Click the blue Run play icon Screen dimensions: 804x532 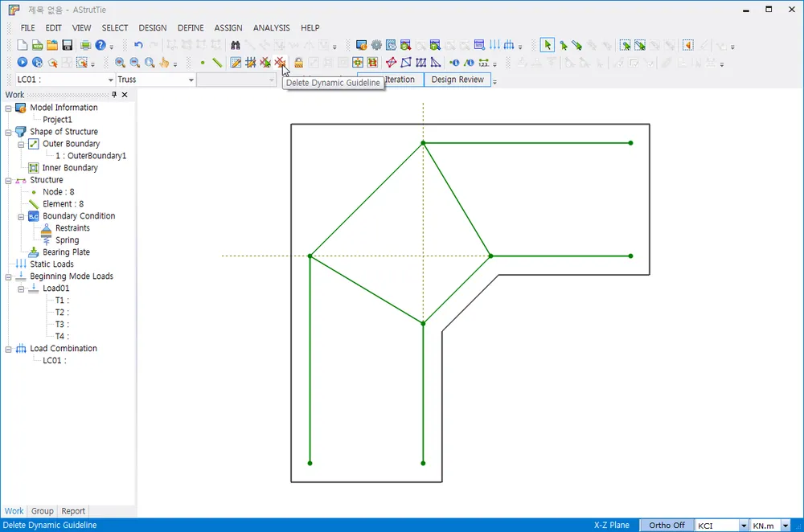[22, 63]
